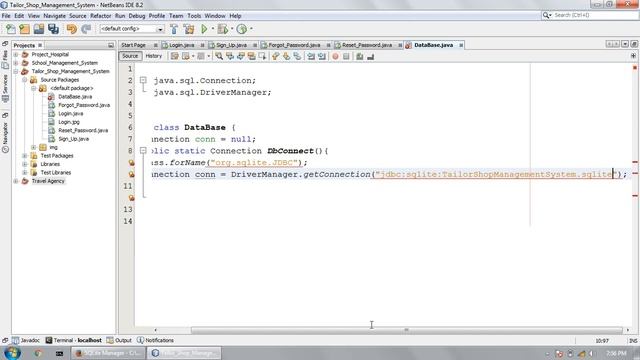640x360 pixels.
Task: Click the error hint bulb on line 9
Action: (x=131, y=163)
